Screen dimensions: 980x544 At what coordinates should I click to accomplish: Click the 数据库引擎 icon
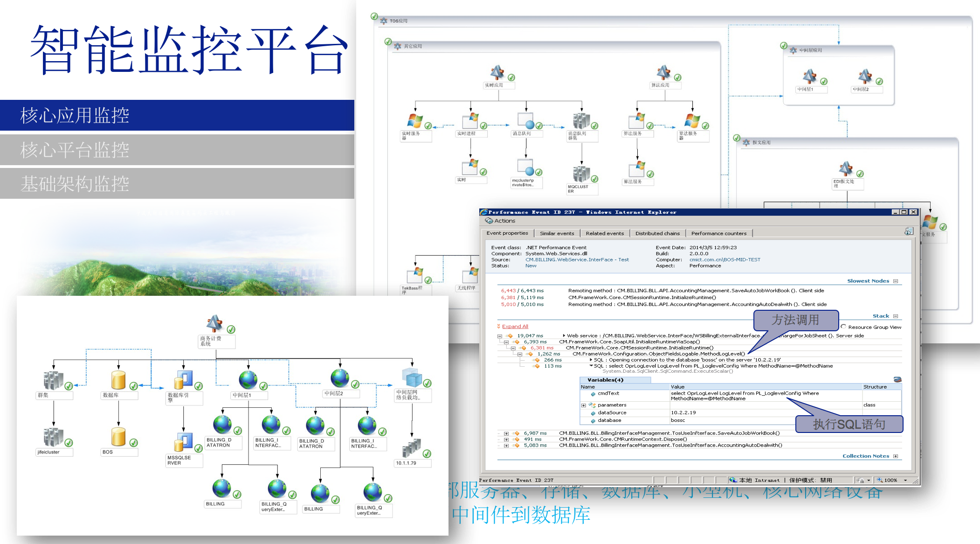pyautogui.click(x=183, y=380)
